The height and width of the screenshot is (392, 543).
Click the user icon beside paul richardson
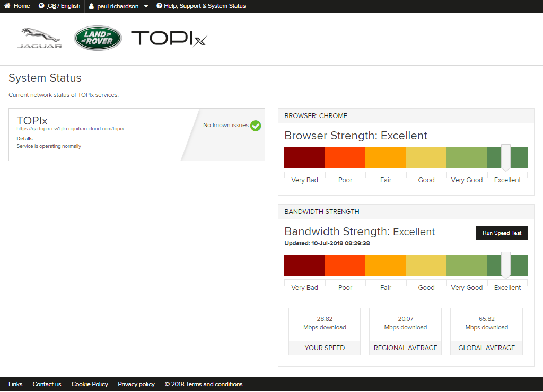[91, 6]
